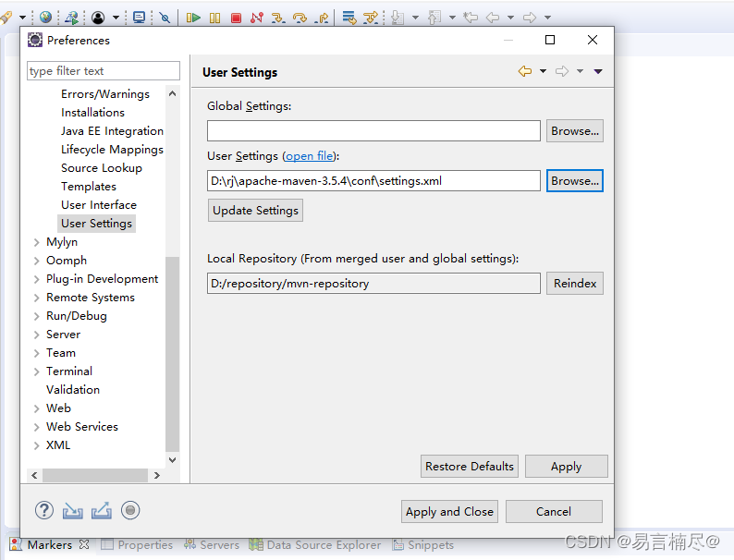Click the open file link
The height and width of the screenshot is (560, 734).
(x=310, y=156)
